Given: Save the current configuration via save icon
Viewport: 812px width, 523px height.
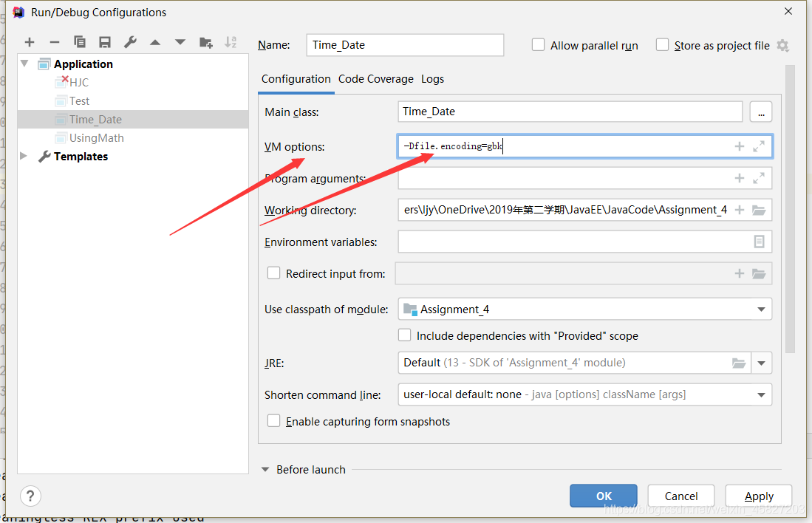Looking at the screenshot, I should click(x=104, y=42).
